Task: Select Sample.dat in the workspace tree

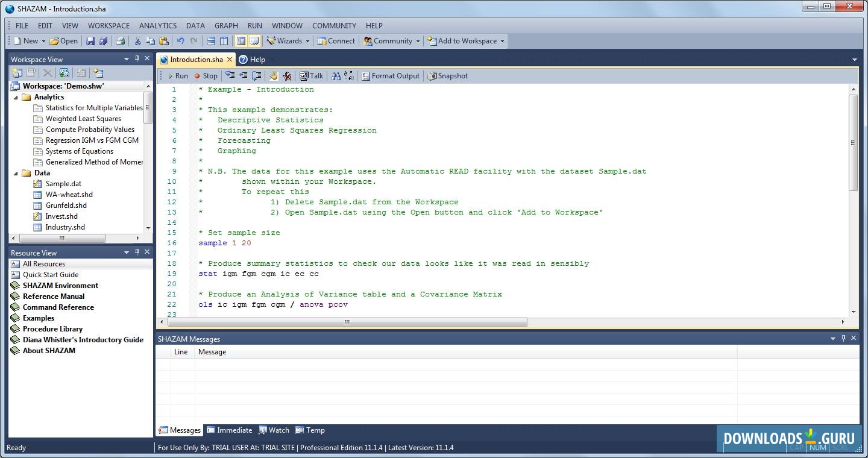Action: pyautogui.click(x=63, y=184)
